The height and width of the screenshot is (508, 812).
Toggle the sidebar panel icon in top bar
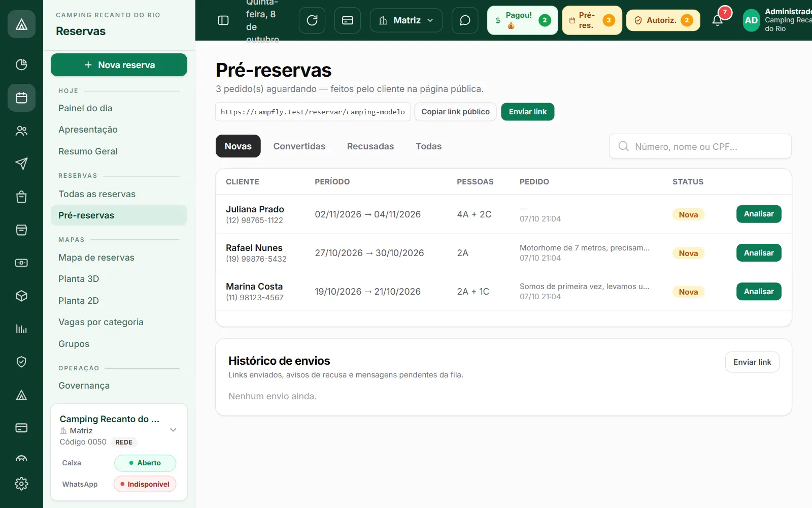click(x=223, y=20)
